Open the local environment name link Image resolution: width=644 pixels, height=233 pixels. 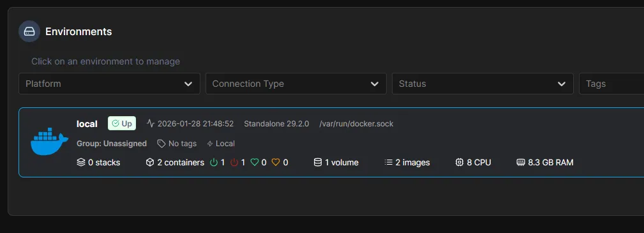click(87, 124)
